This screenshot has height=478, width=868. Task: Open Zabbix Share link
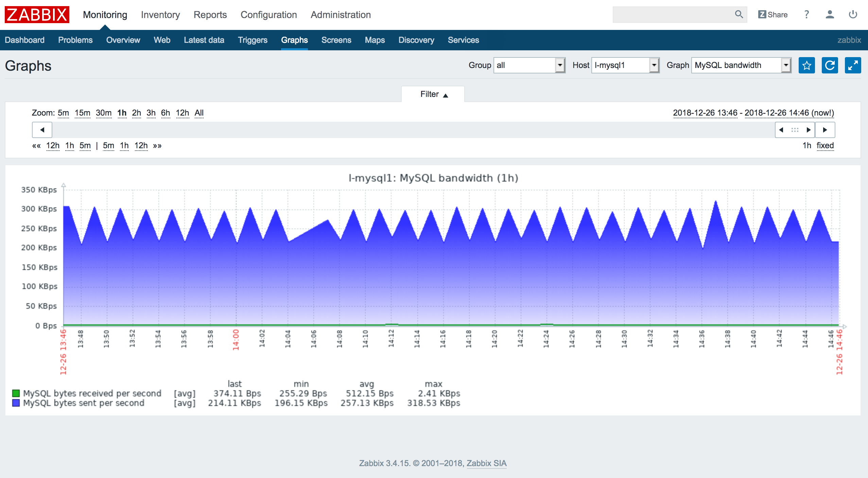click(772, 15)
